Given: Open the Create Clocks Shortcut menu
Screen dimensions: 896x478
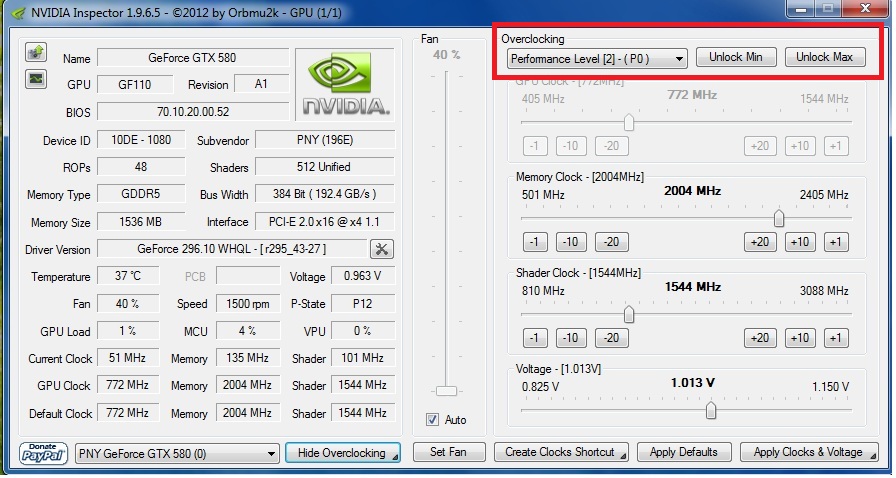Looking at the screenshot, I should point(561,452).
